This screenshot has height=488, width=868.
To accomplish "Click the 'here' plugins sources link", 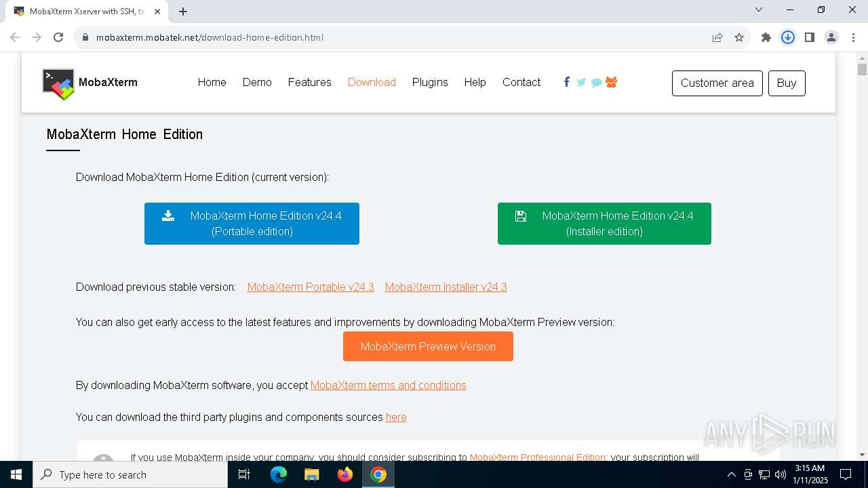I will 396,417.
